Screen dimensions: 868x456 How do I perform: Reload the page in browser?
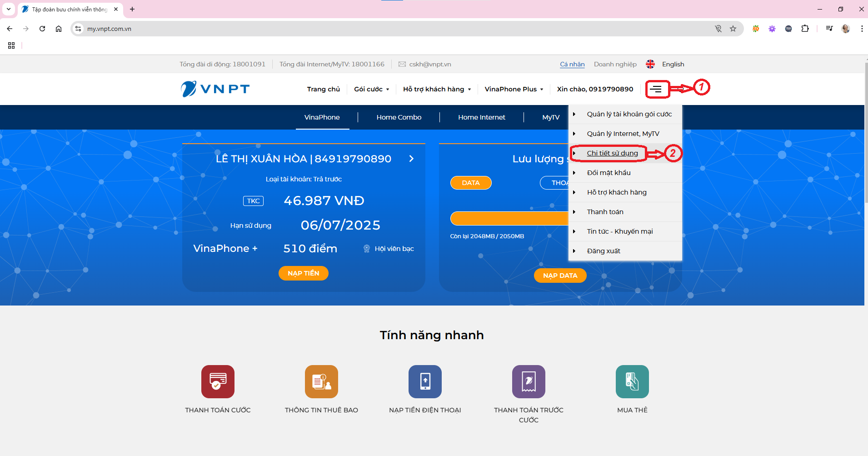[x=42, y=29]
